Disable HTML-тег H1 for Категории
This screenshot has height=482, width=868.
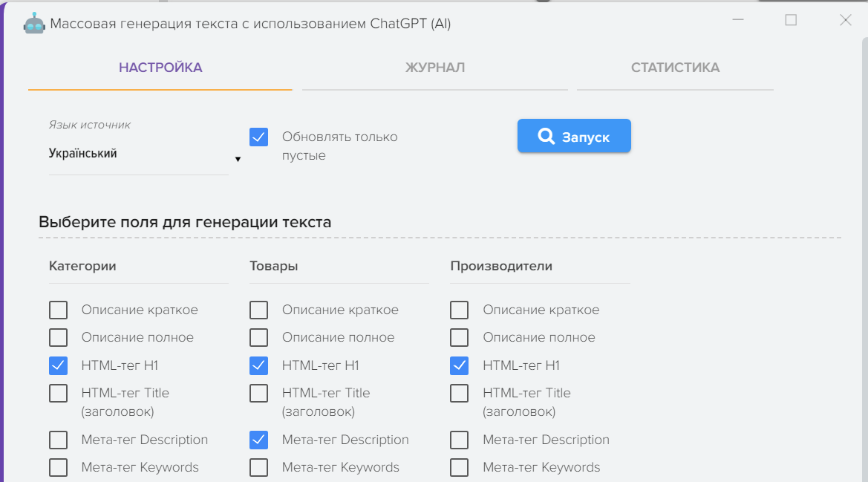point(58,365)
